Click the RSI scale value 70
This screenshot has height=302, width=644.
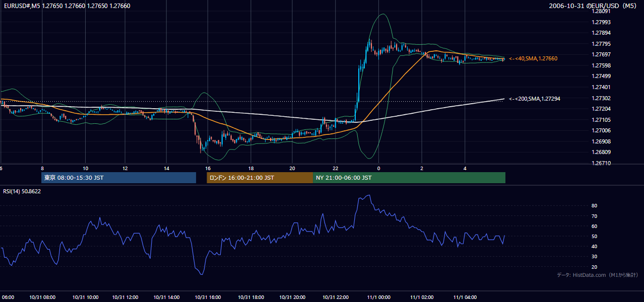(595, 216)
